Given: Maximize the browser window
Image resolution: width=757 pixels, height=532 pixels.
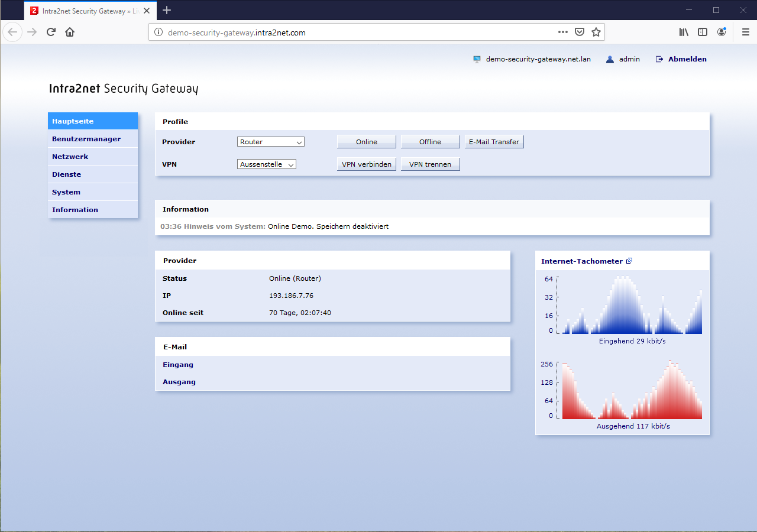Looking at the screenshot, I should click(x=716, y=10).
